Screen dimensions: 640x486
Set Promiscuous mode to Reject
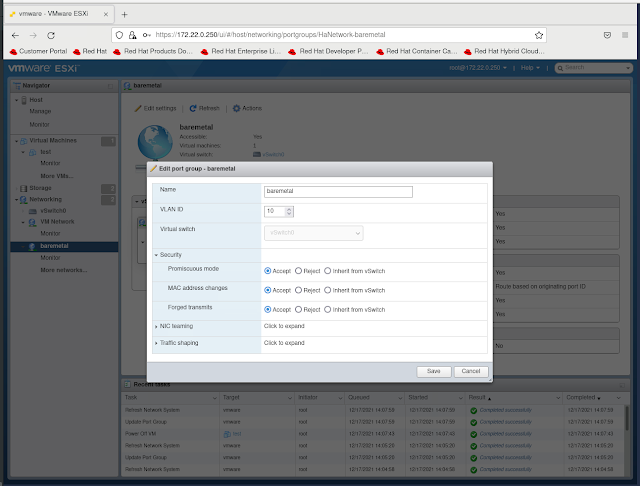click(298, 271)
